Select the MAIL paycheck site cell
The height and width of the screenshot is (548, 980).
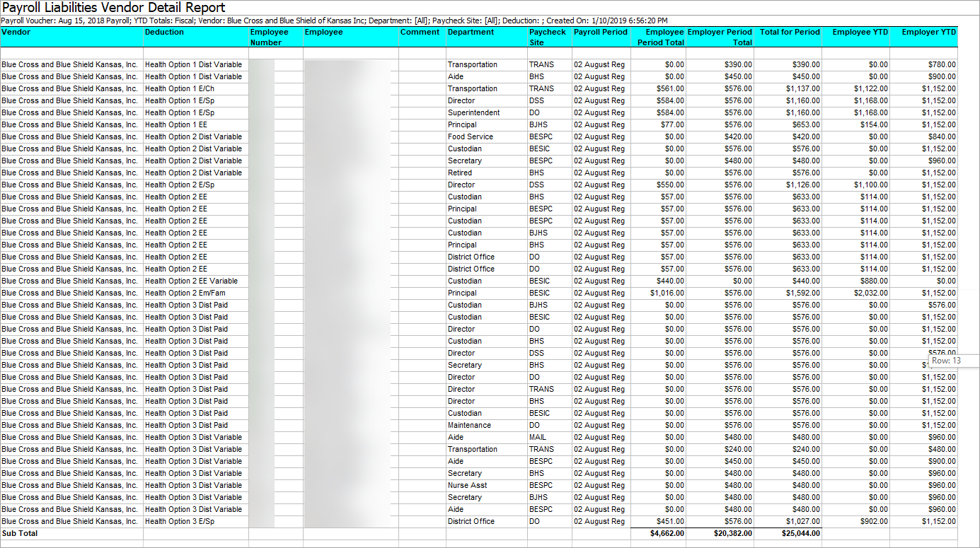tap(538, 438)
